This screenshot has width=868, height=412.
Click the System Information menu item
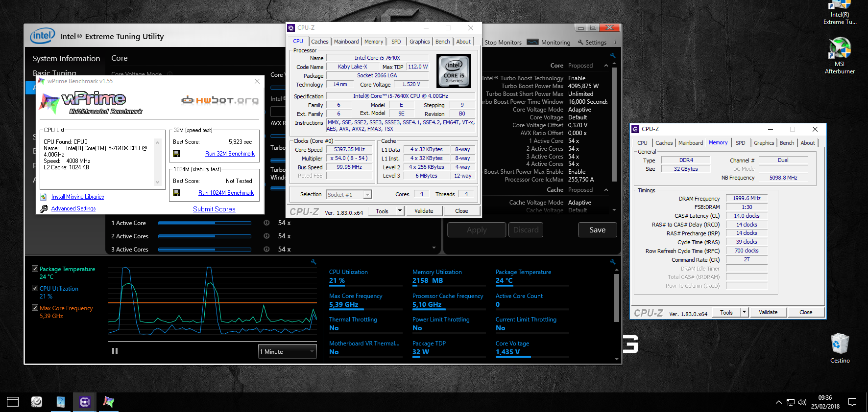66,58
